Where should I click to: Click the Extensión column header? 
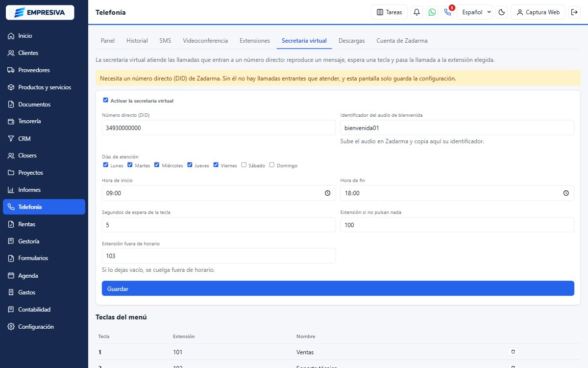pyautogui.click(x=184, y=337)
